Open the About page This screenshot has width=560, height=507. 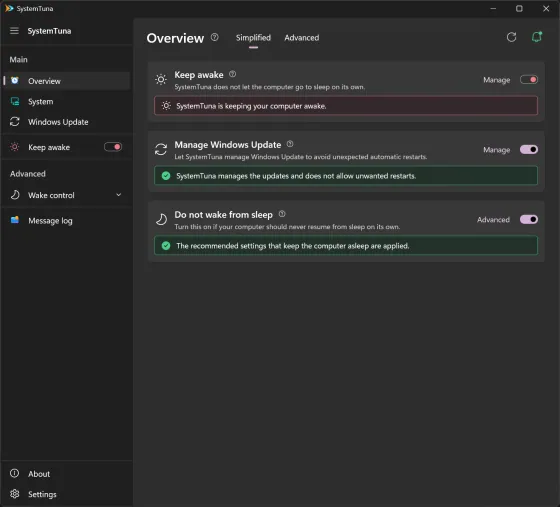66,473
